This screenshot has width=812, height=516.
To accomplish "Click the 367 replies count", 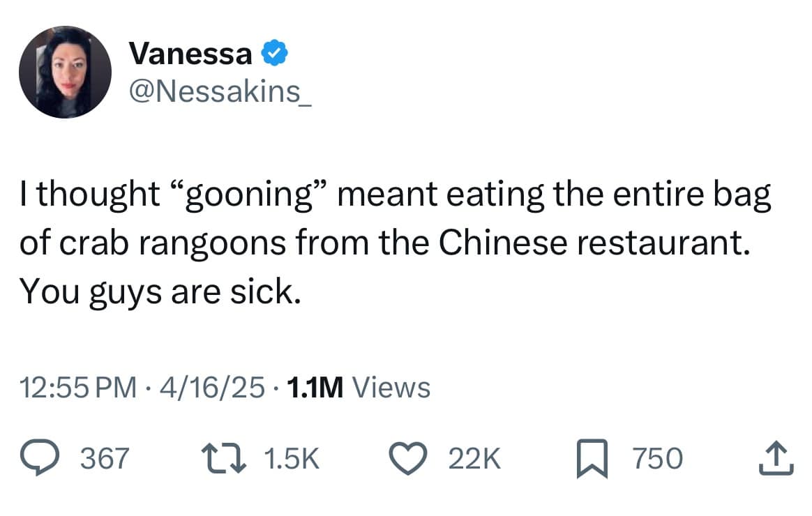I will [x=105, y=459].
